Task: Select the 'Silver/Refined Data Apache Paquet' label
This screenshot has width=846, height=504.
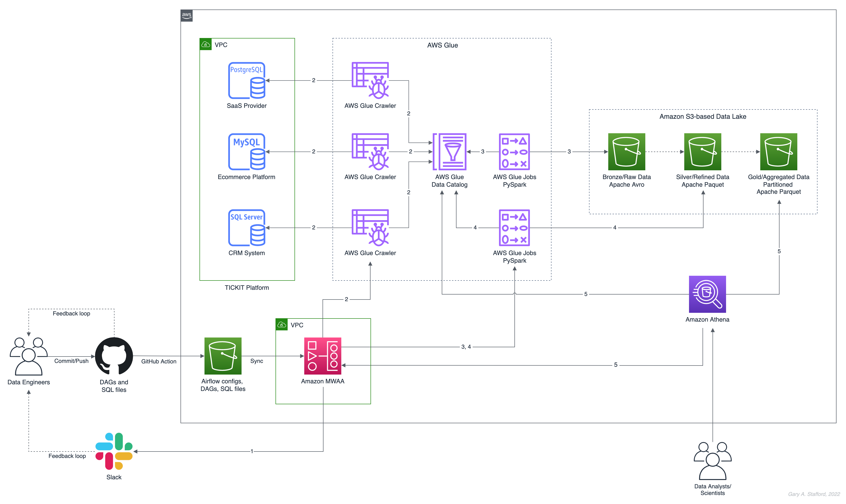Action: 702,181
